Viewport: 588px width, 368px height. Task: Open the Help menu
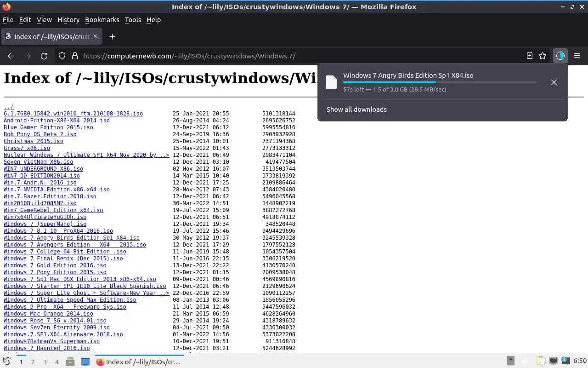tap(153, 20)
